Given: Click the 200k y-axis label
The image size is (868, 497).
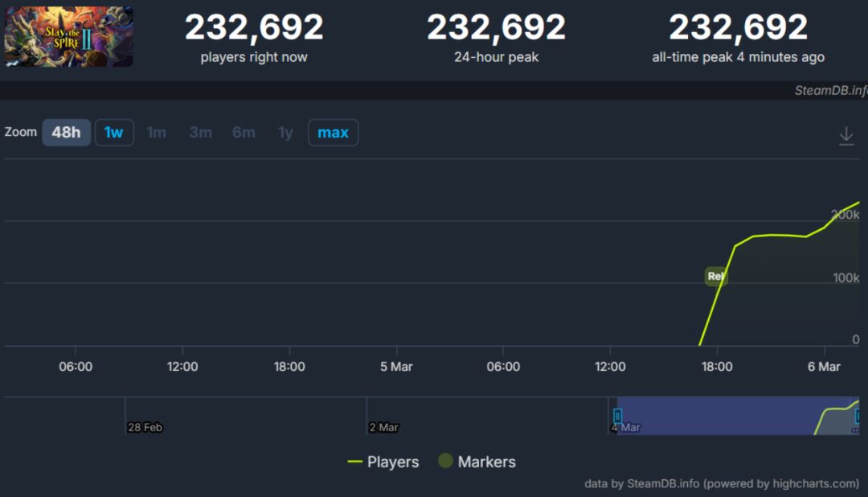Looking at the screenshot, I should tap(845, 215).
